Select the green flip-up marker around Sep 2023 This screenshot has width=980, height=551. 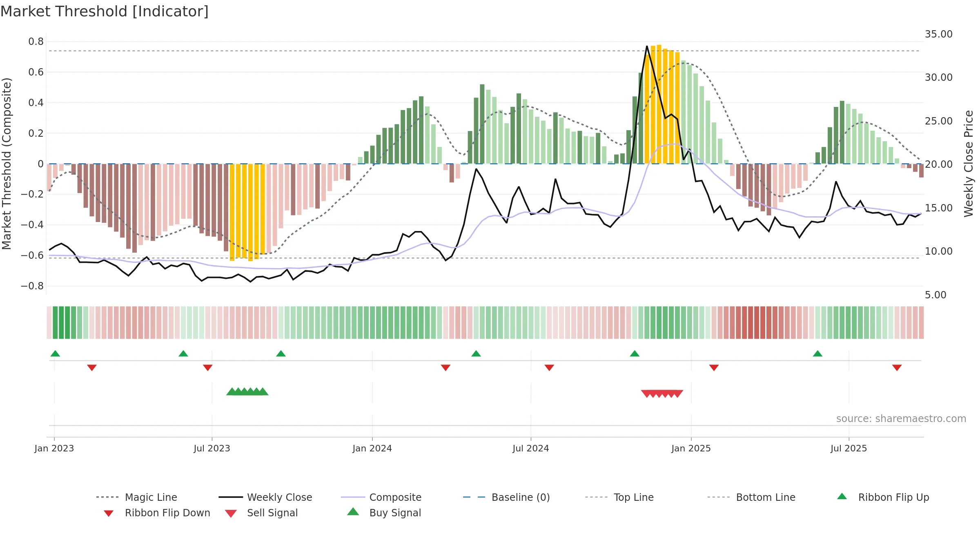[281, 353]
